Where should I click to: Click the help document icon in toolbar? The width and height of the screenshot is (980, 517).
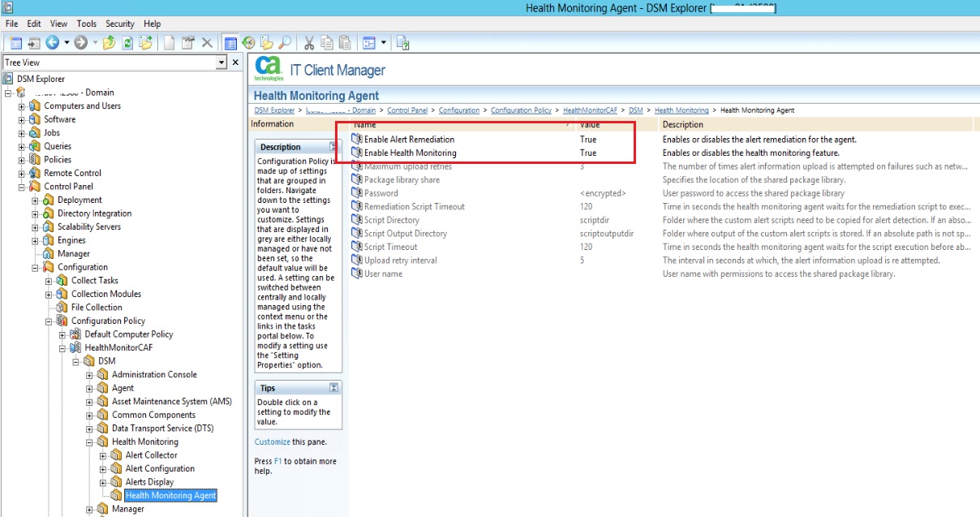tap(403, 42)
